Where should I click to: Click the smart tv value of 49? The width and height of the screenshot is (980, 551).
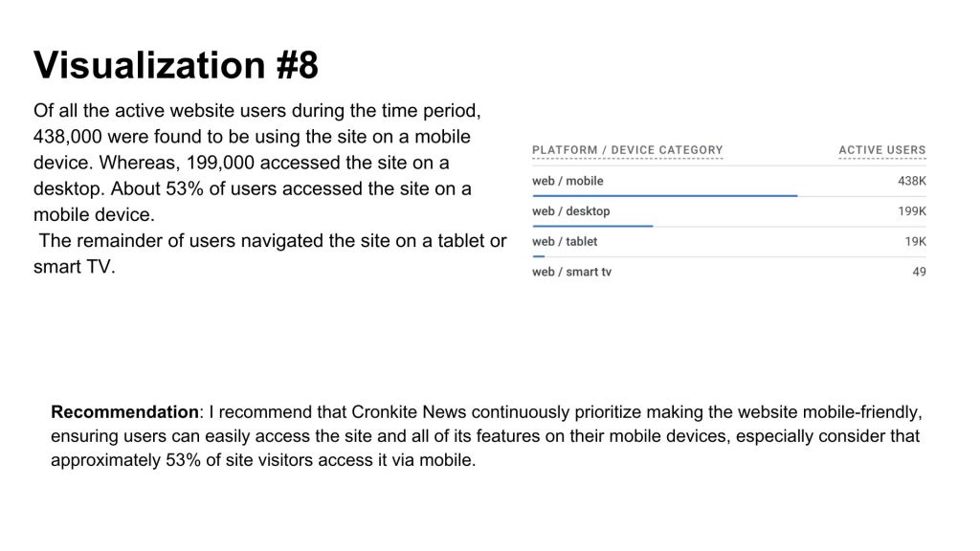pos(919,272)
